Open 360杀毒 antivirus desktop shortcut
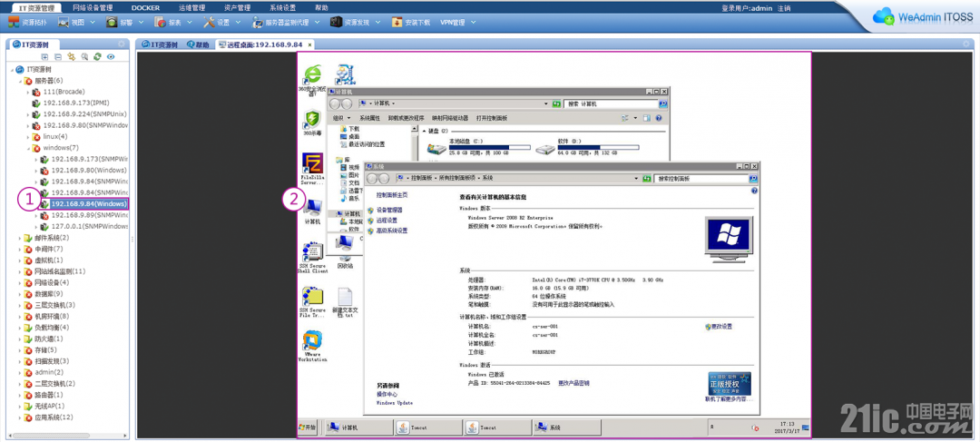Image resolution: width=980 pixels, height=442 pixels. click(312, 123)
